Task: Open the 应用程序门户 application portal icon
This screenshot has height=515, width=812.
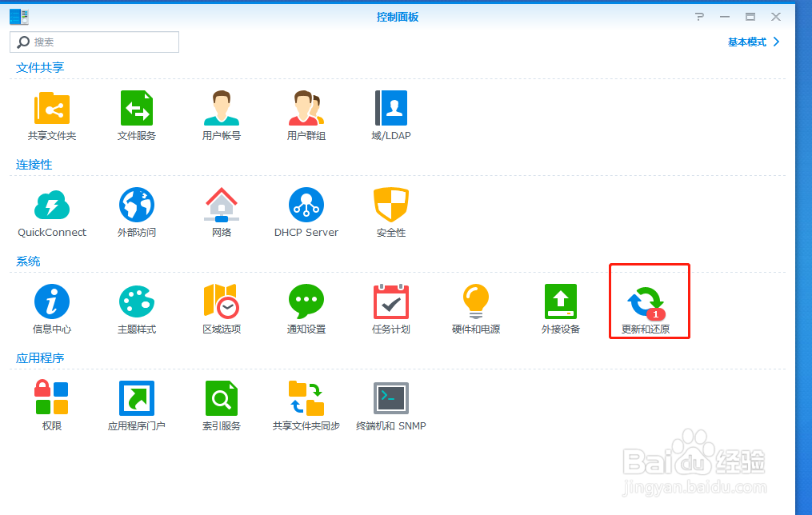Action: 137,398
